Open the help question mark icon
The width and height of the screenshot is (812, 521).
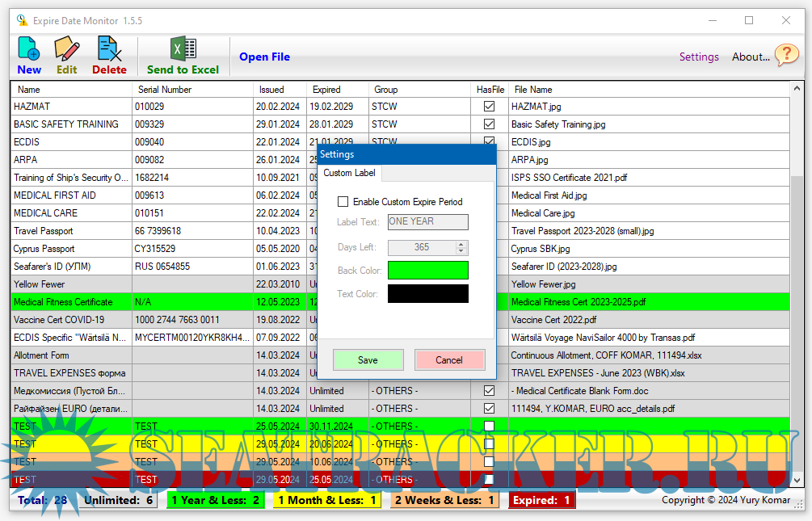(x=786, y=55)
